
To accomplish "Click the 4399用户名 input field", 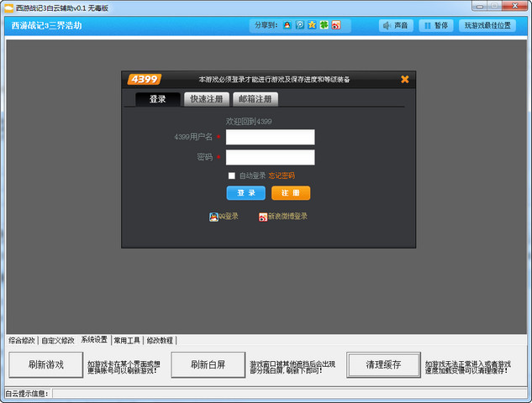I will coord(270,137).
